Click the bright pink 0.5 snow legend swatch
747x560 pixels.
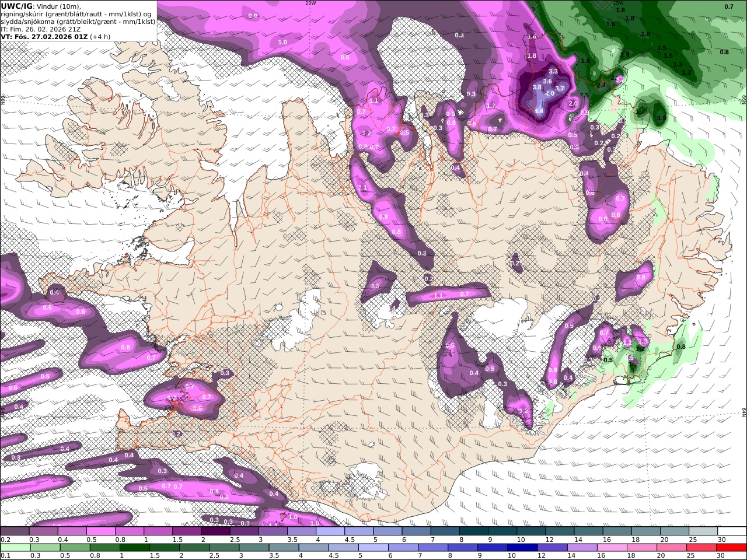[x=101, y=531]
